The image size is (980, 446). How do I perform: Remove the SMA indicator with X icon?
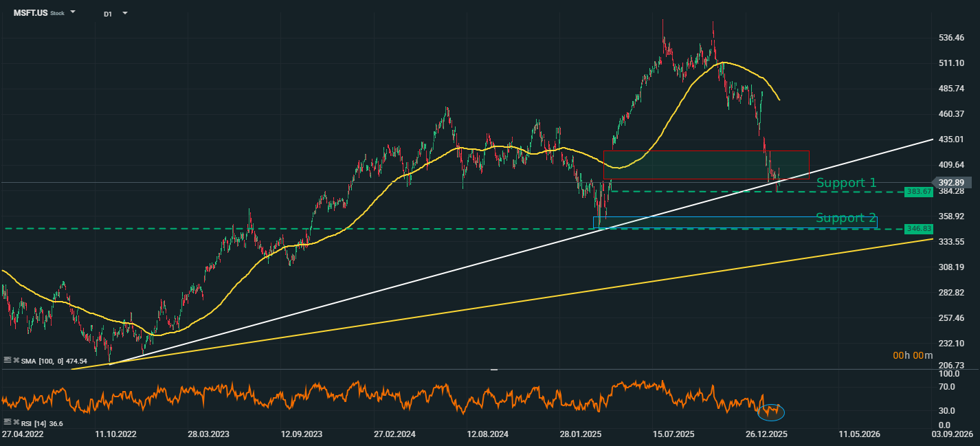[15, 360]
